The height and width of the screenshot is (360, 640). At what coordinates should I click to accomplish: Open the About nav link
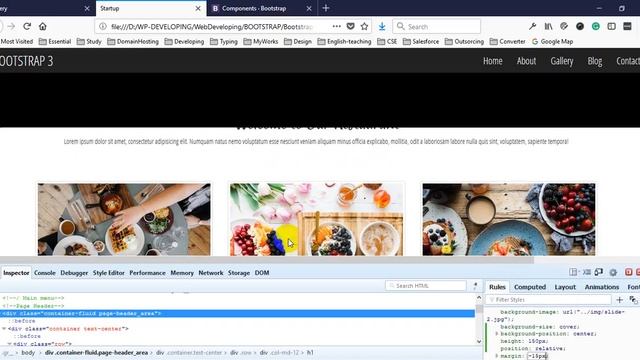coord(526,61)
